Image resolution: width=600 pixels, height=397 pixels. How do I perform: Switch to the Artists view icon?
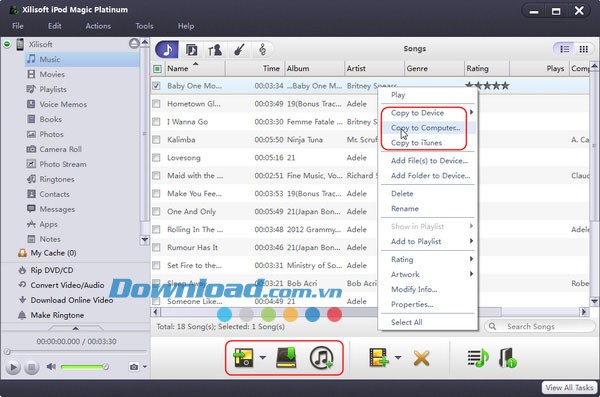[x=215, y=49]
